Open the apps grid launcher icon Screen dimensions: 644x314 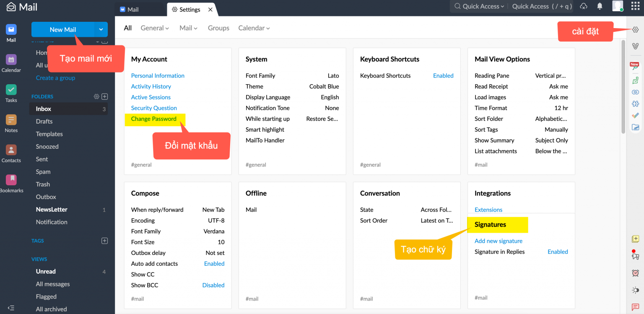pos(635,6)
